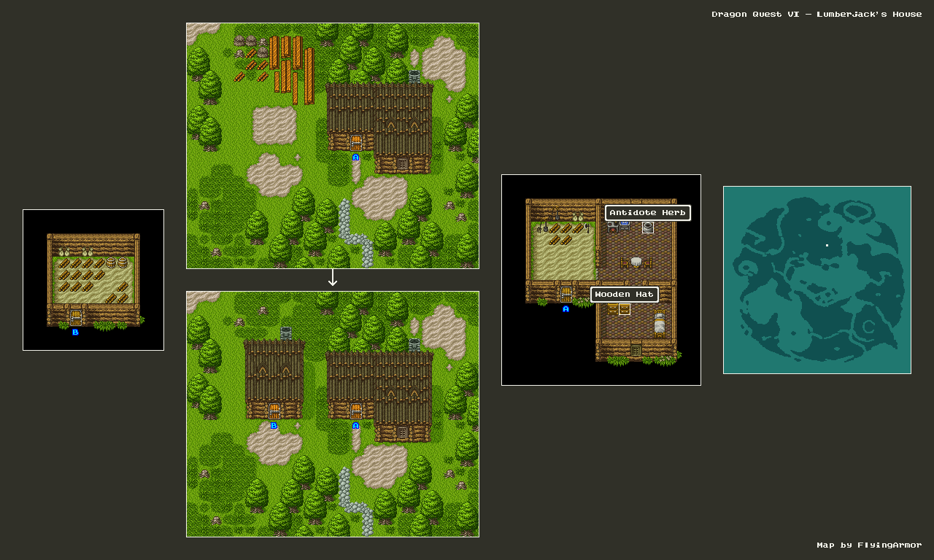This screenshot has width=934, height=560.
Task: Select the white-outlined dresser holding the Wooden Hat
Action: point(625,309)
